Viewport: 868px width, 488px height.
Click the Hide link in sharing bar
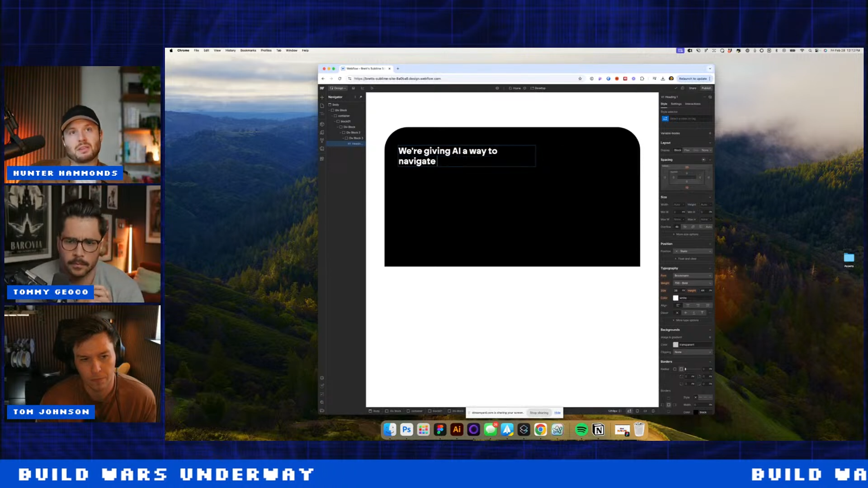click(557, 413)
